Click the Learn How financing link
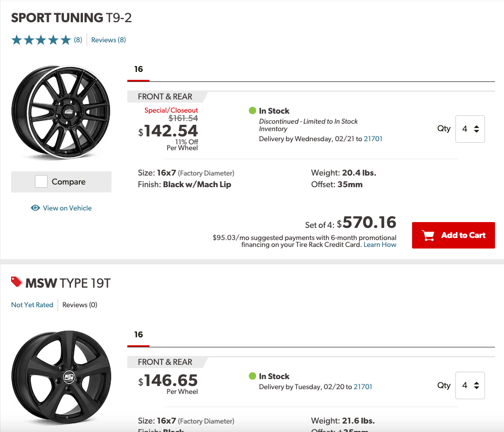 click(x=380, y=245)
